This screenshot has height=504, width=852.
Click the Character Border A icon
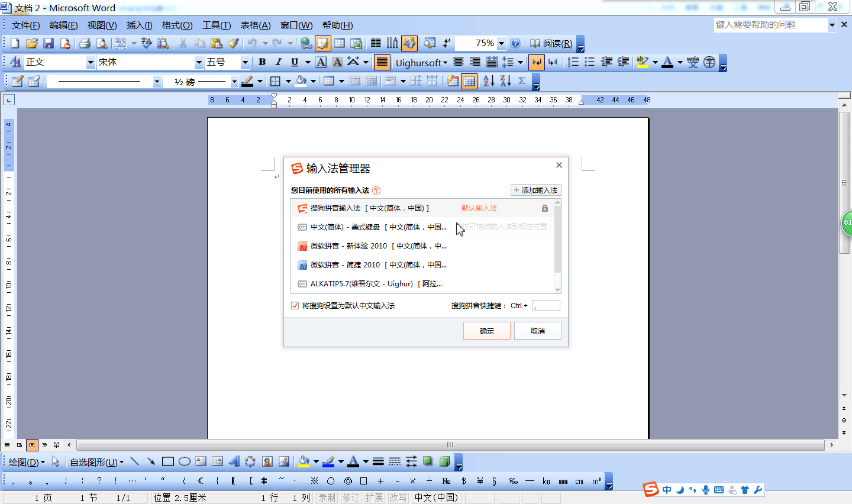click(x=321, y=62)
